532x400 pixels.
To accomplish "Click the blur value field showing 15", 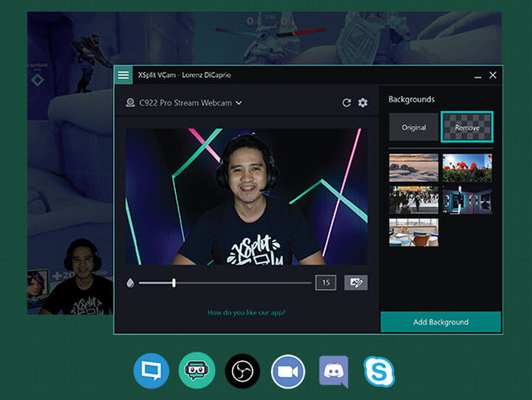I will coord(325,282).
